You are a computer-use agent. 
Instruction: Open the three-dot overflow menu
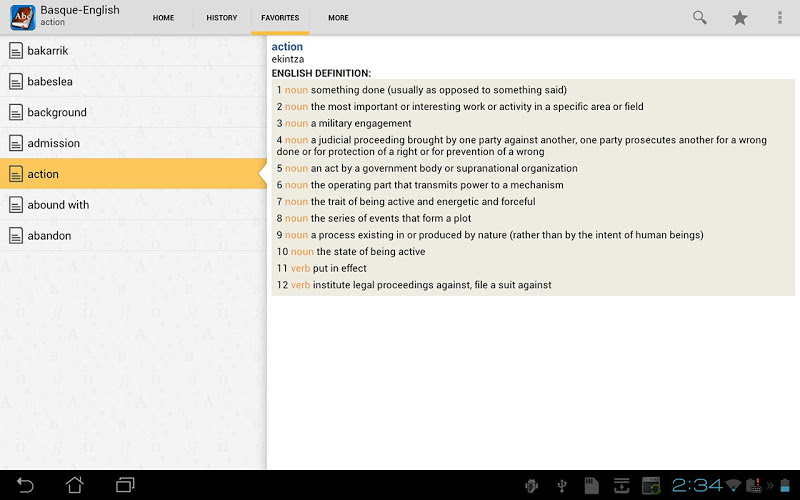coord(780,18)
